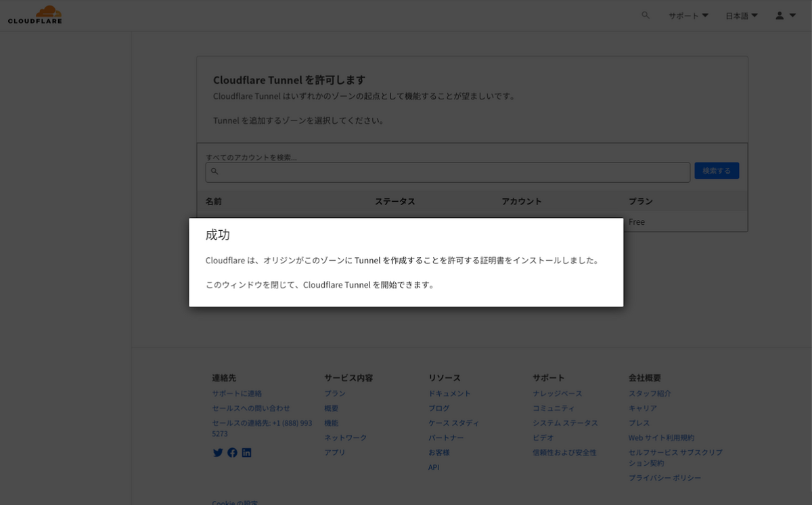Click the Cloudflare logo
This screenshot has height=505, width=812.
click(x=35, y=14)
